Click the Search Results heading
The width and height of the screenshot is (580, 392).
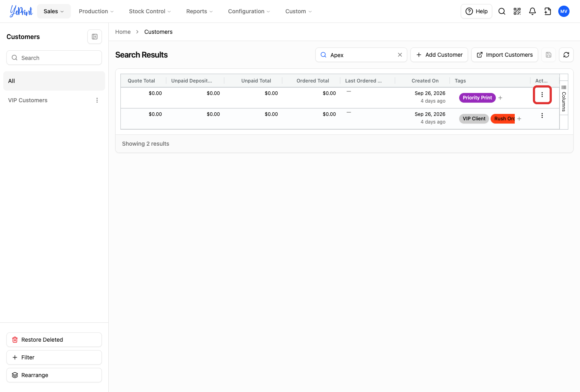click(x=141, y=55)
